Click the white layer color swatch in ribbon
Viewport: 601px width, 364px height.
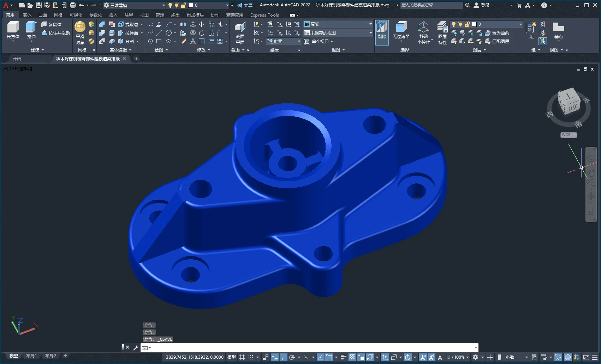click(x=474, y=24)
